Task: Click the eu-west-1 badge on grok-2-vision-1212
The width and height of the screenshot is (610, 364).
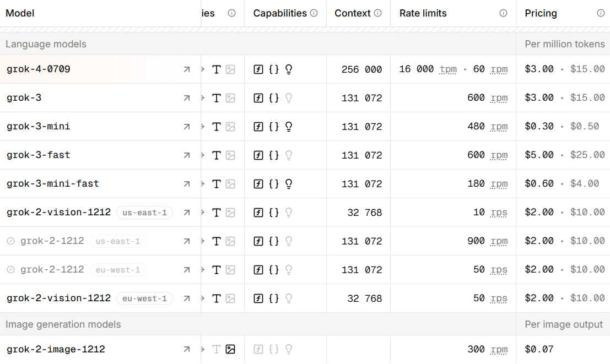Action: coord(144,298)
